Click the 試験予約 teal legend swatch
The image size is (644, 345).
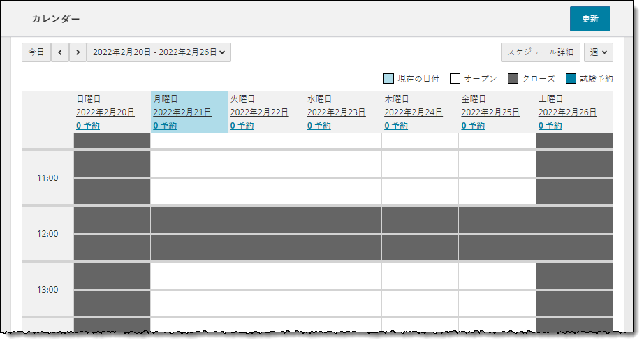[x=571, y=78]
